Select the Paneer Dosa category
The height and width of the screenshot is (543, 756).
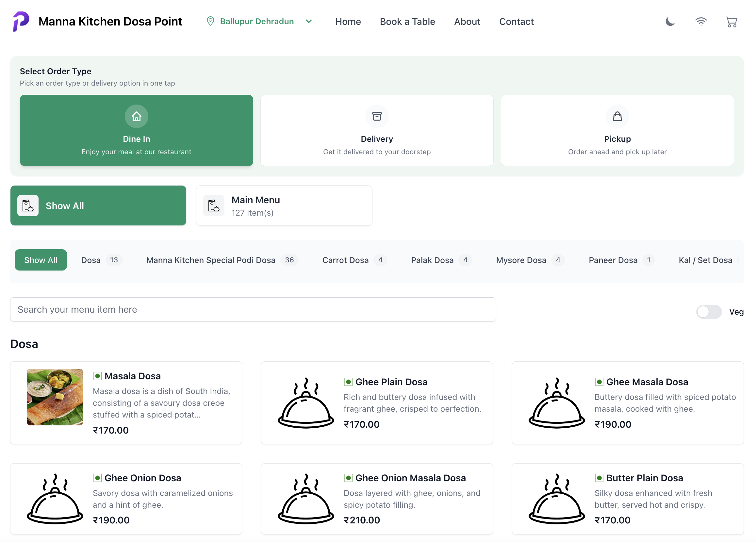[x=622, y=260]
